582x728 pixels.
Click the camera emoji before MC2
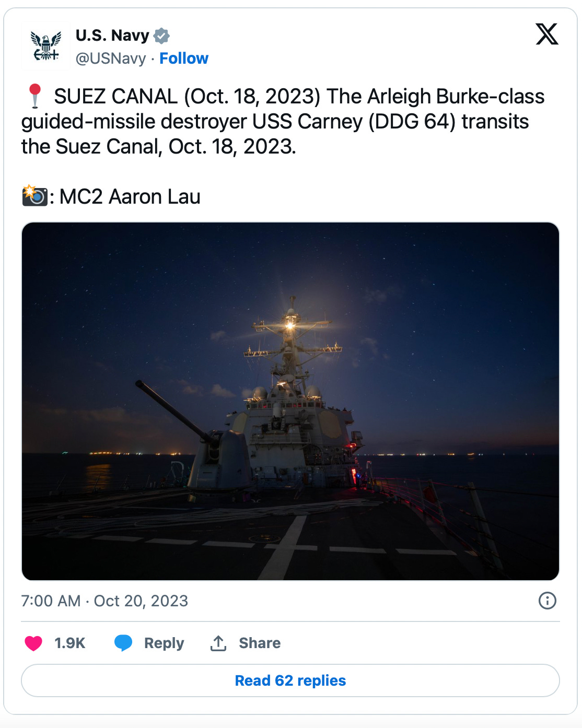pyautogui.click(x=35, y=196)
